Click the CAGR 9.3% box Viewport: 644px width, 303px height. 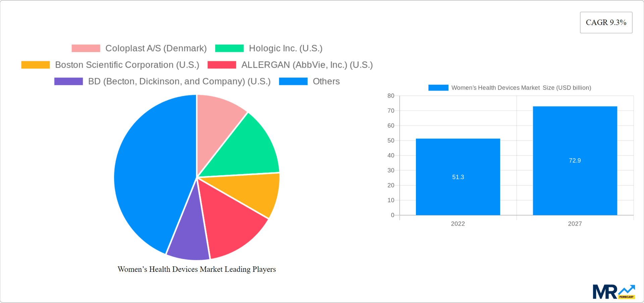pos(606,22)
